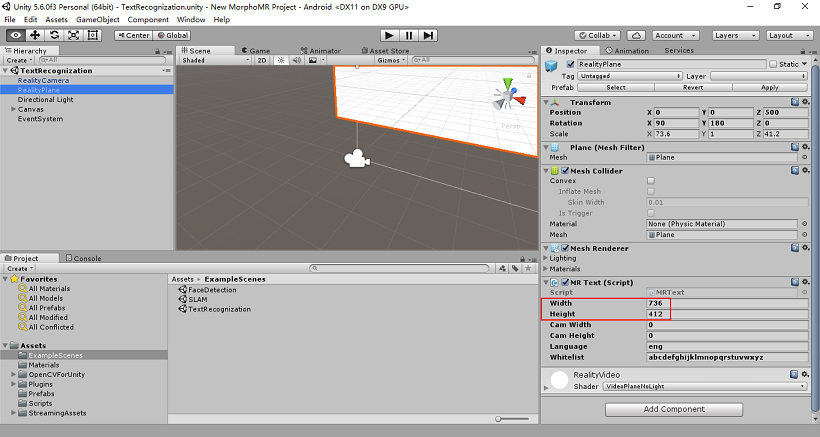The height and width of the screenshot is (437, 820).
Task: Open the Tag Untagged dropdown
Action: (630, 76)
